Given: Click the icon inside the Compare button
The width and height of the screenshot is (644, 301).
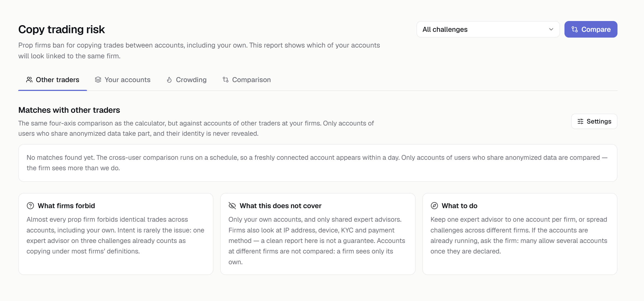Looking at the screenshot, I should (x=575, y=29).
